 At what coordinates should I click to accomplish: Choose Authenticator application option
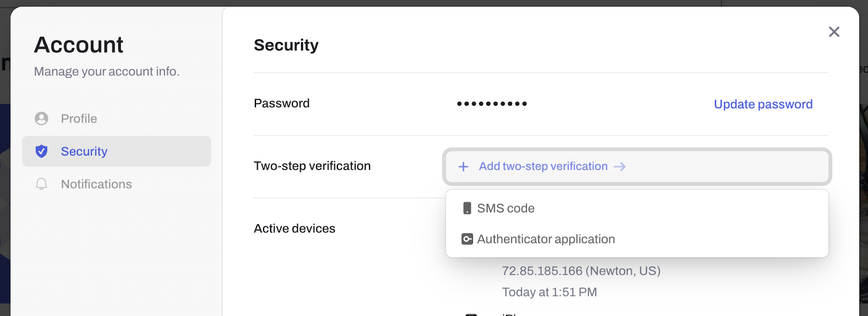[637, 239]
